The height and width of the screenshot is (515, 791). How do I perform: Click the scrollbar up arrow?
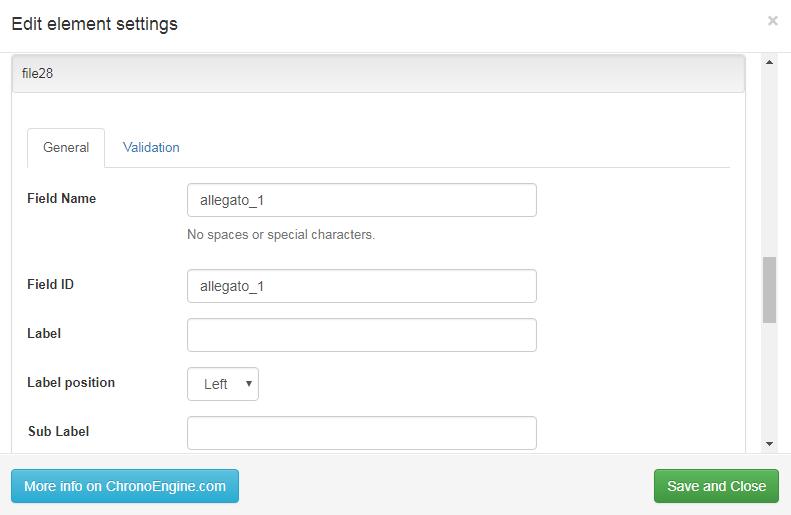point(769,62)
